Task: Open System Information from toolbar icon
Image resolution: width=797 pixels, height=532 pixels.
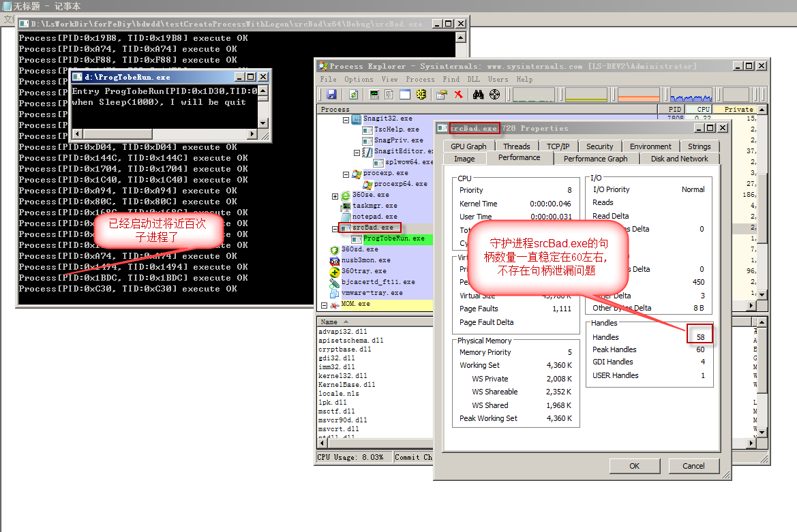Action: (374, 95)
